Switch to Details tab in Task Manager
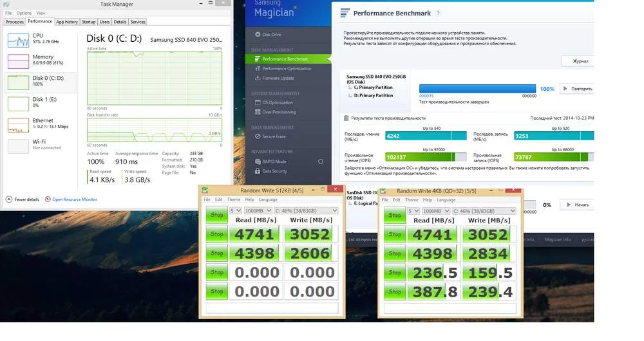This screenshot has height=341, width=644. pos(120,22)
